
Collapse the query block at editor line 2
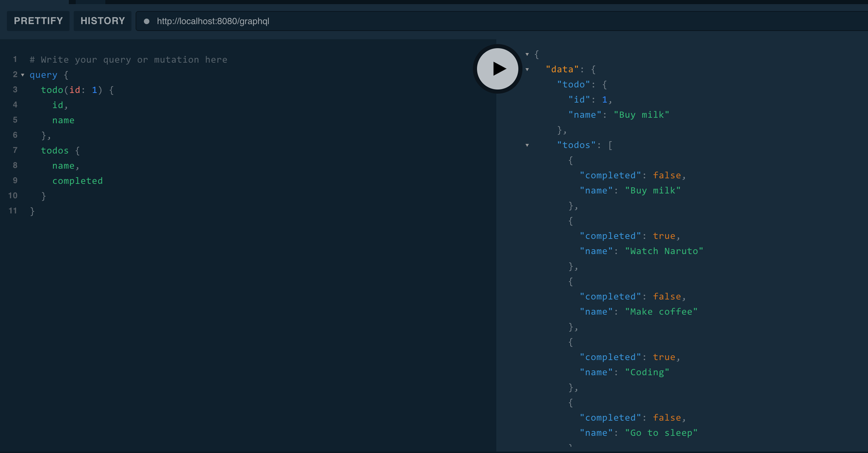[23, 75]
